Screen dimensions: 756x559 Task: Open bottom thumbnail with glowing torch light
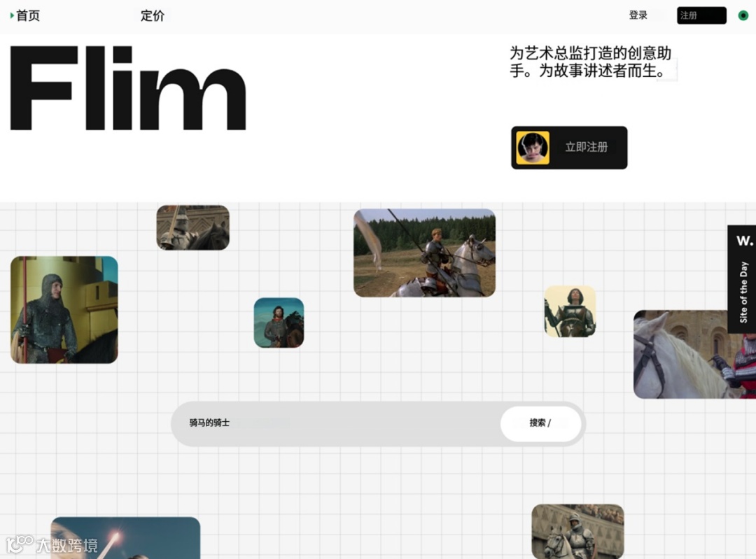[125, 538]
